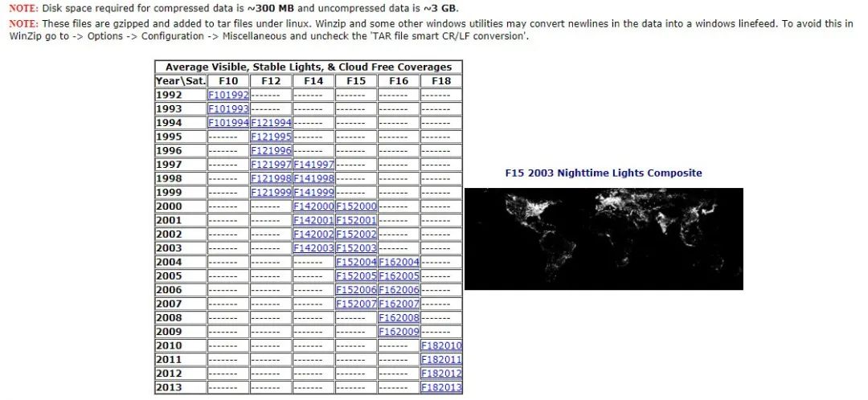This screenshot has width=868, height=400.
Task: Click the 'Year\Sat.' header cell
Action: pos(181,81)
